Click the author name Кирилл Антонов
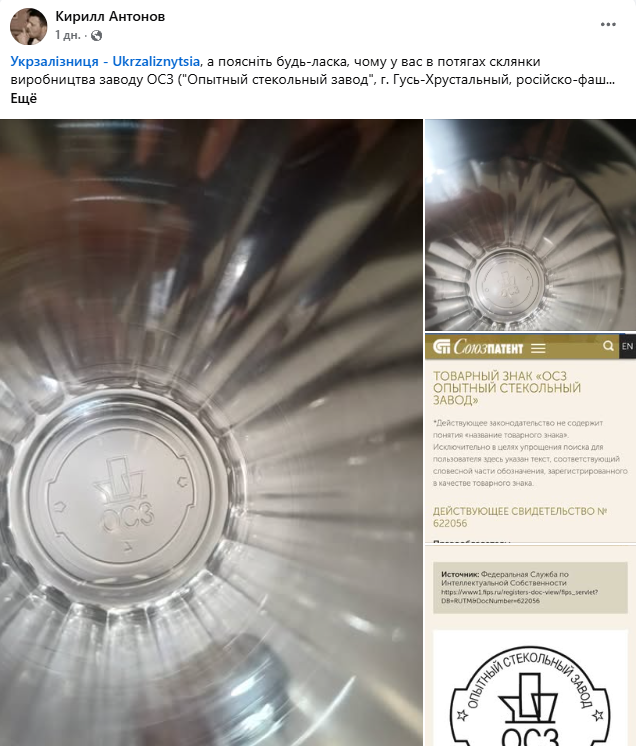 pyautogui.click(x=110, y=16)
